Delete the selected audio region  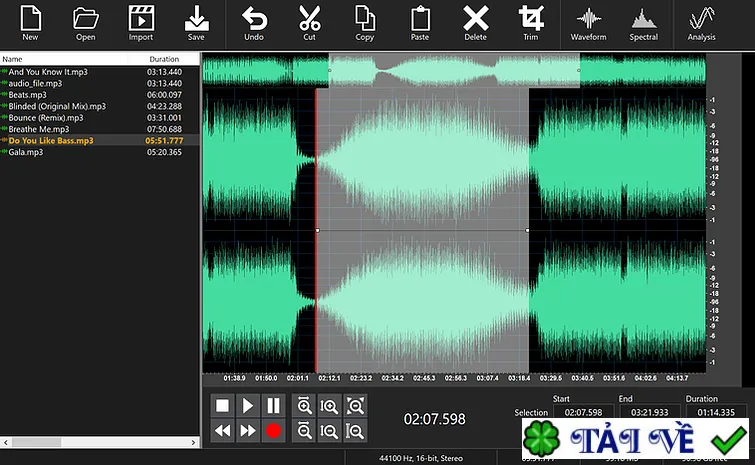pyautogui.click(x=475, y=23)
